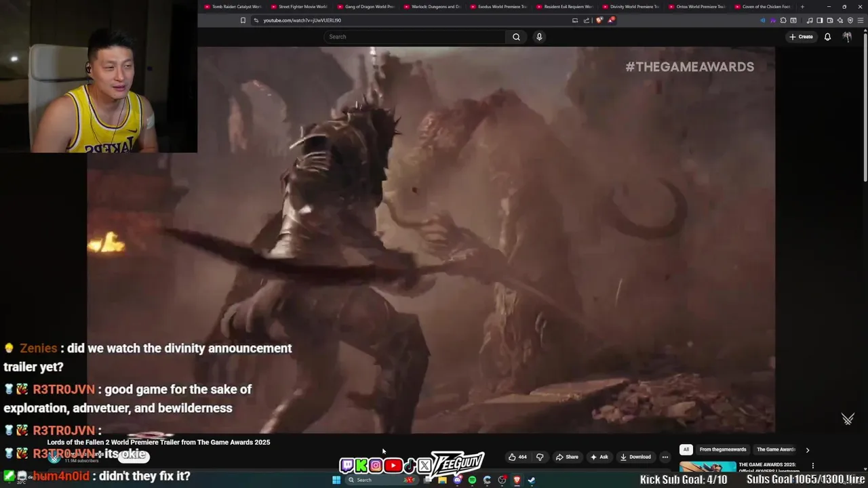The image size is (868, 488).
Task: Switch to the Tomb Raider: Catalyst tab
Action: 233,7
